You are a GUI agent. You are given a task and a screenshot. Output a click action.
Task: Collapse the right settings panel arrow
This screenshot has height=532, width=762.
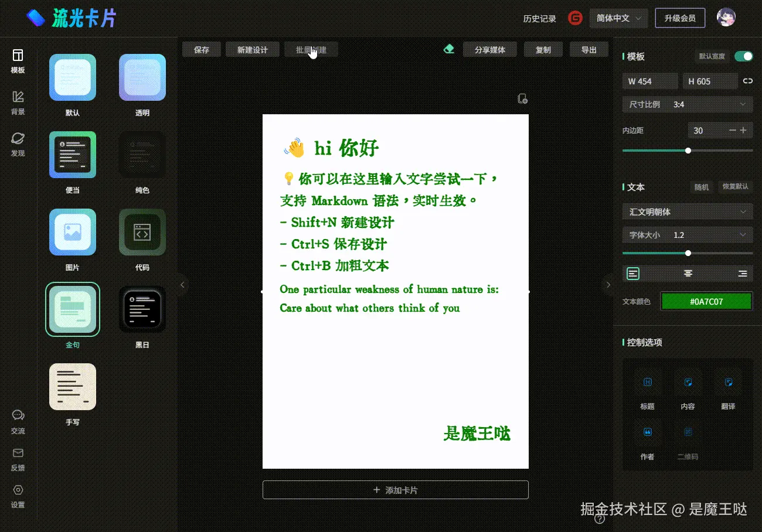point(608,285)
